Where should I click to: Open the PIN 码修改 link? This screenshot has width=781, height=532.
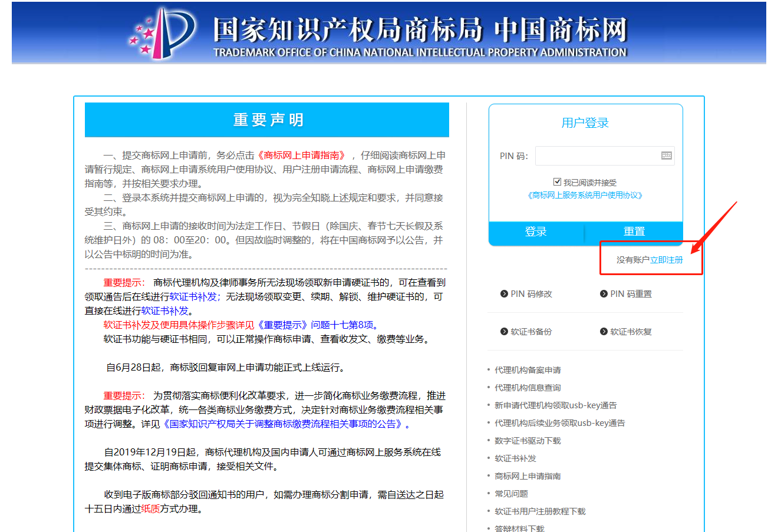click(x=531, y=294)
